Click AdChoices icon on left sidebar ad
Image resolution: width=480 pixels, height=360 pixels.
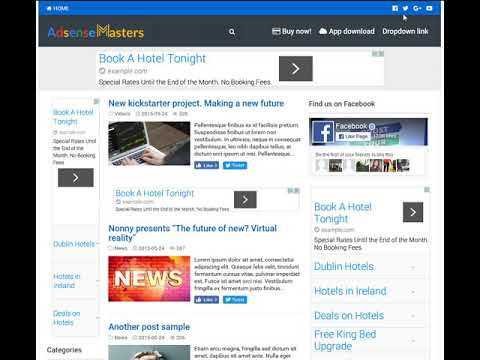96,101
